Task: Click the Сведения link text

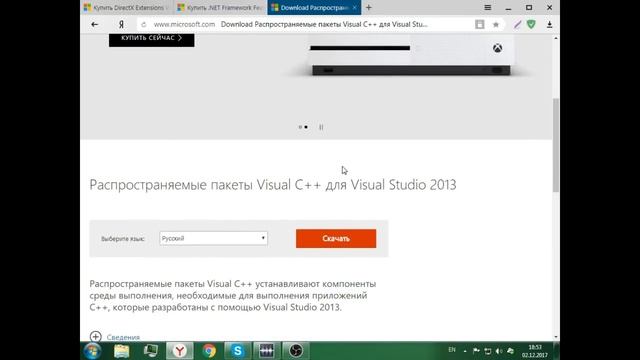Action: pyautogui.click(x=123, y=337)
